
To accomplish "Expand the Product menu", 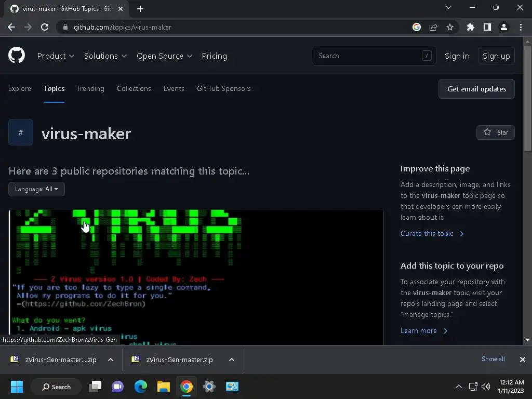I will (x=56, y=56).
